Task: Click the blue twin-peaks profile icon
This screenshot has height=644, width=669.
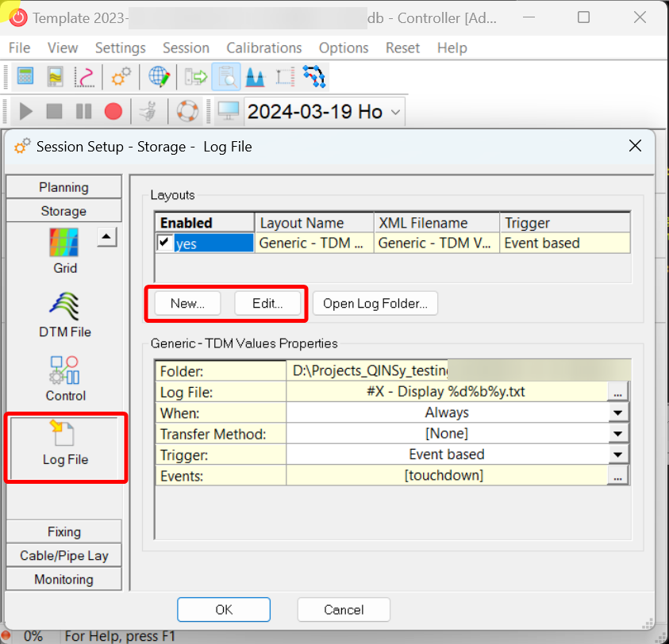Action: (x=256, y=77)
